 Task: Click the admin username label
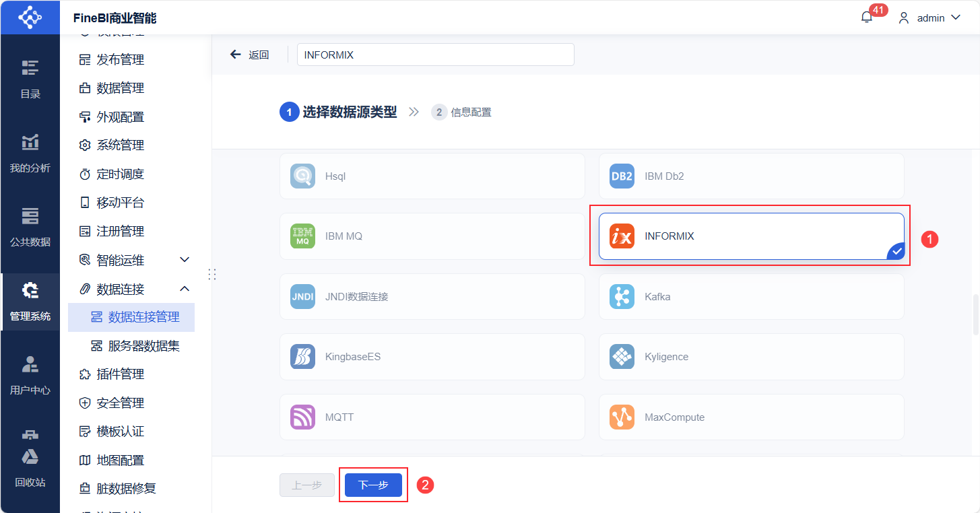pos(931,18)
